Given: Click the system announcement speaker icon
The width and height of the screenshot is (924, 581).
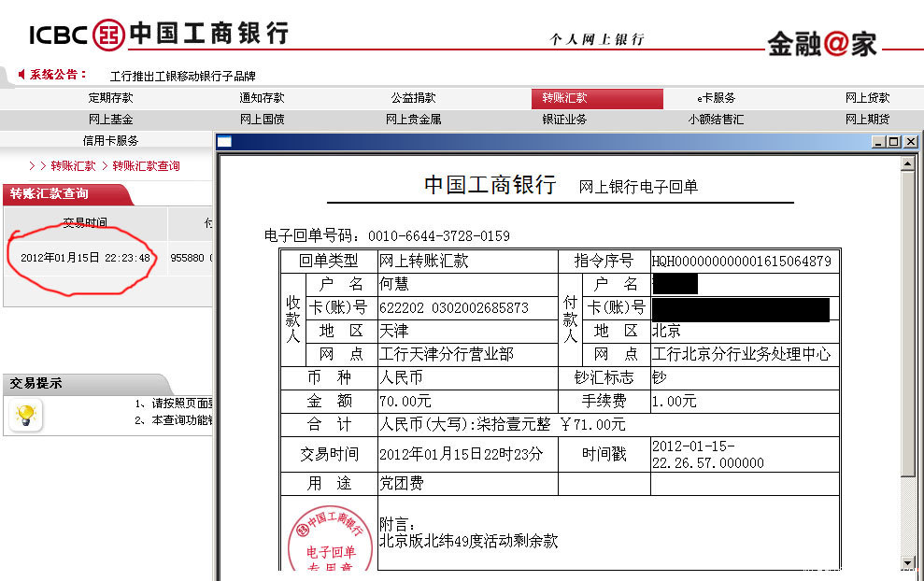Looking at the screenshot, I should click(21, 74).
